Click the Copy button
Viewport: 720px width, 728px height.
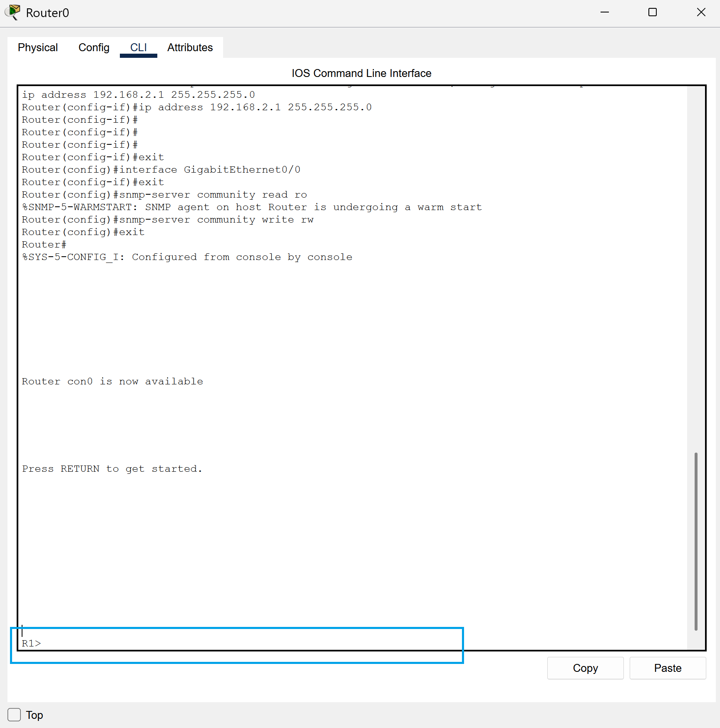click(585, 668)
